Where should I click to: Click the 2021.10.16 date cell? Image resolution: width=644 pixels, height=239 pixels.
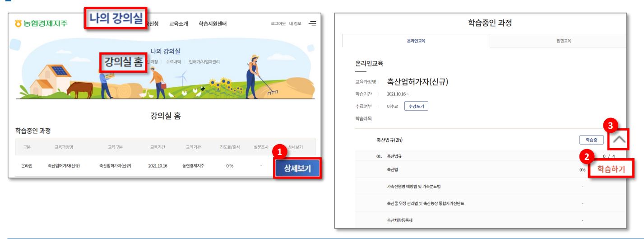coord(158,166)
